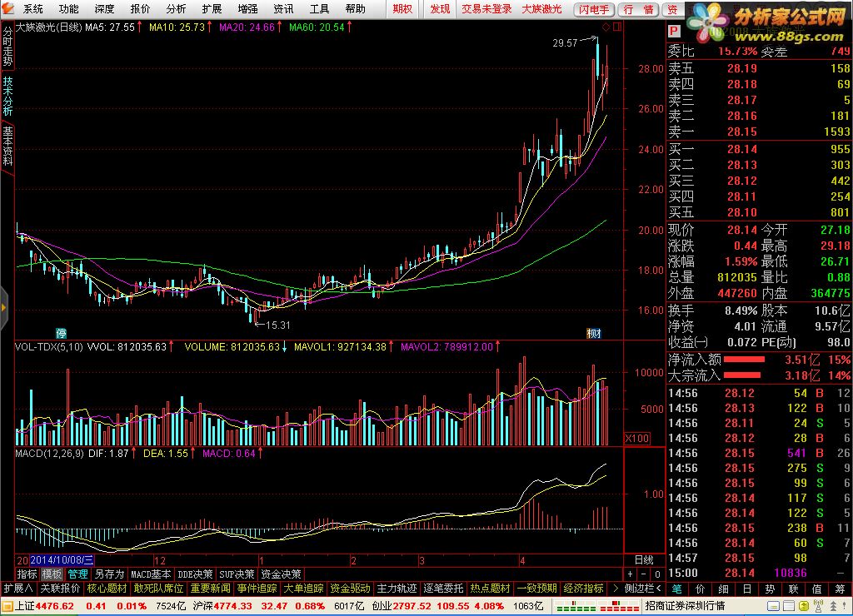Click the minus zoom icon below chart

[644, 574]
